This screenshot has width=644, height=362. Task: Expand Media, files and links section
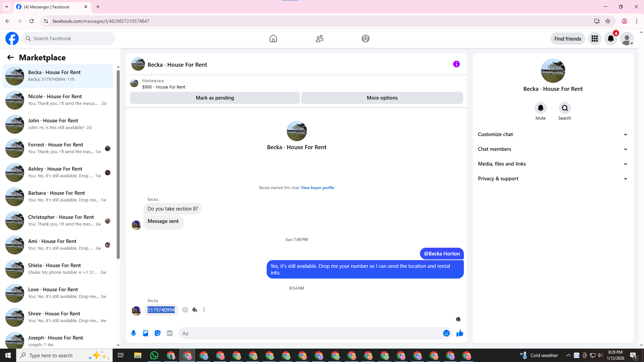tap(552, 164)
